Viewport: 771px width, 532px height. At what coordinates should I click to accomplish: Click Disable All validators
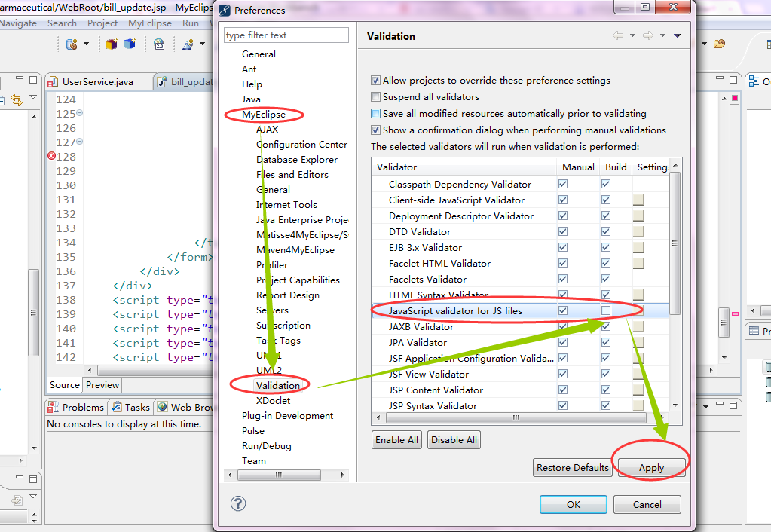(454, 439)
